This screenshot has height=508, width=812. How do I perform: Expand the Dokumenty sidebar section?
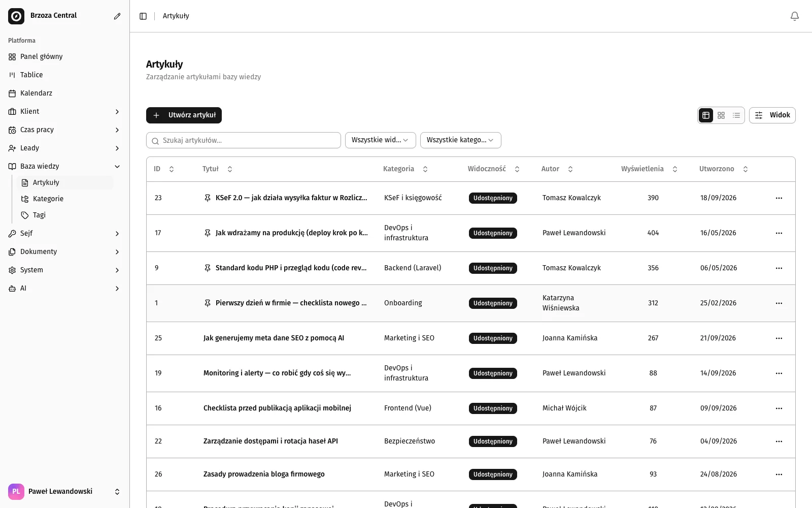pyautogui.click(x=65, y=252)
